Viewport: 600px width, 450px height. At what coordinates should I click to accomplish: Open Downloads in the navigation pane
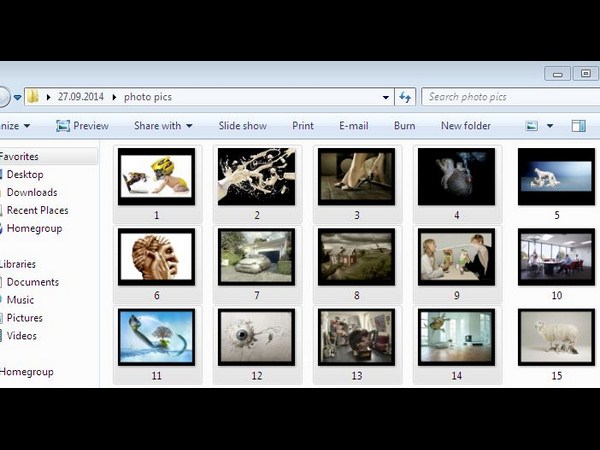pos(32,192)
